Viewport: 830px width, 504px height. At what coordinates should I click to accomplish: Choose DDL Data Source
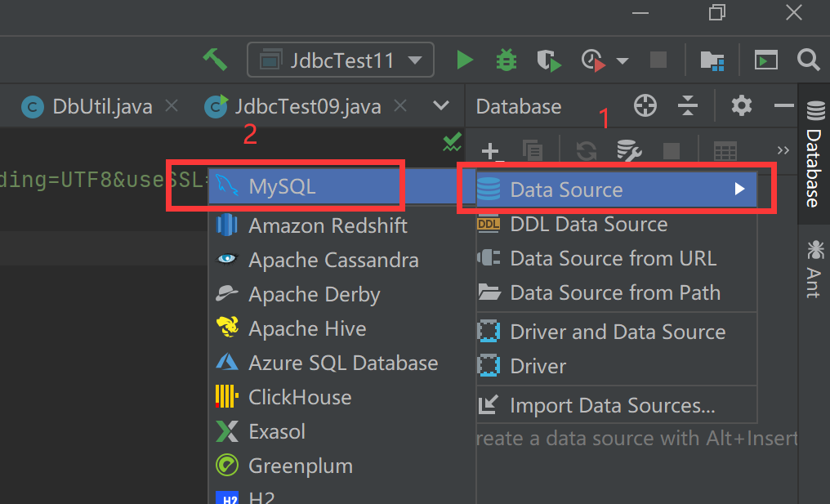pyautogui.click(x=617, y=224)
